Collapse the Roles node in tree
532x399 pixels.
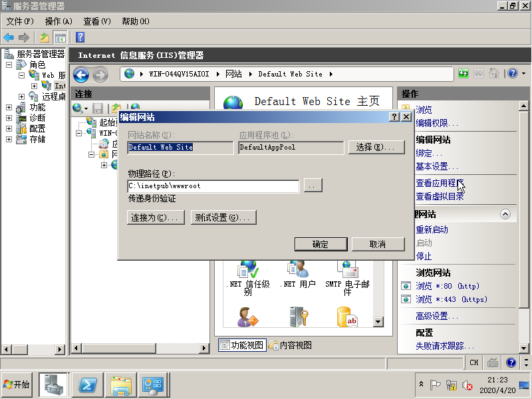pos(9,65)
